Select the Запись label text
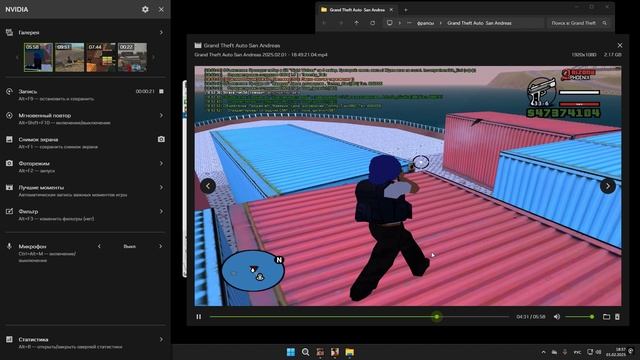 pyautogui.click(x=28, y=91)
